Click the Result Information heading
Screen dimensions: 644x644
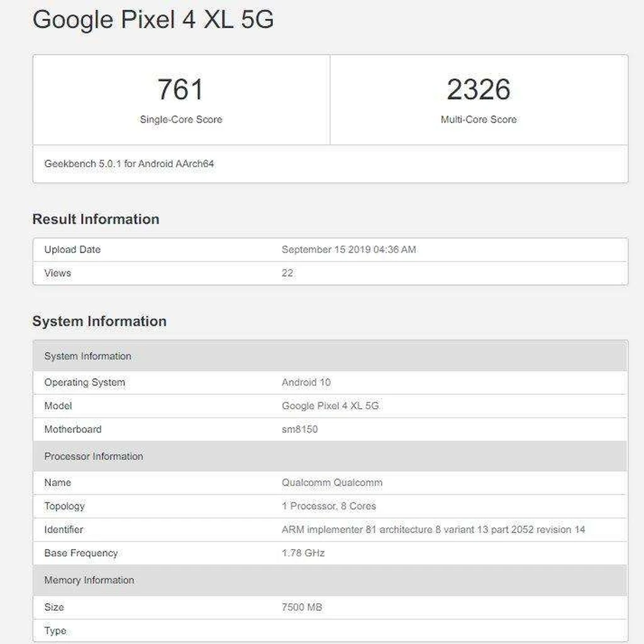click(x=96, y=219)
